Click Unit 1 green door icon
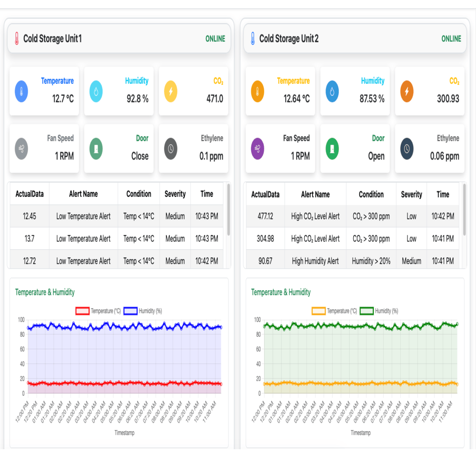 96,149
